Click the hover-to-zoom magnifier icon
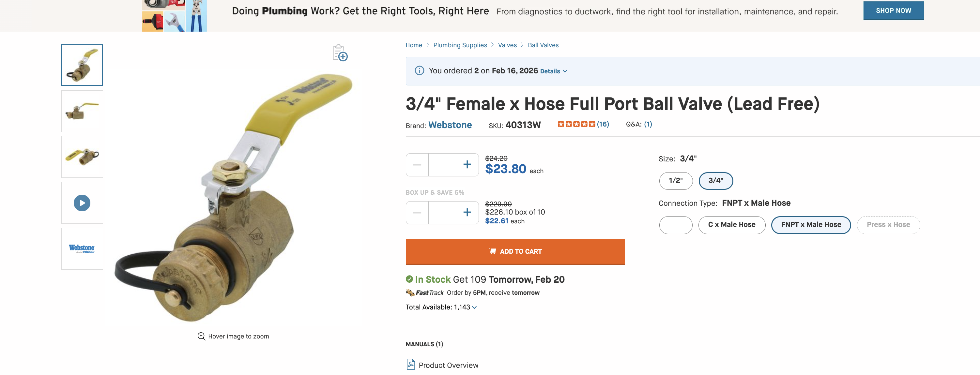This screenshot has width=980, height=375. point(201,336)
